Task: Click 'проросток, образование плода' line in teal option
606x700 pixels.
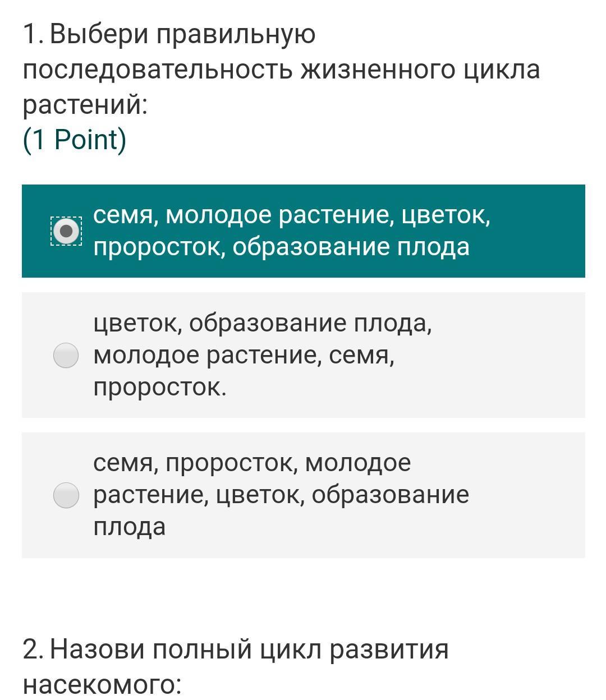Action: point(281,247)
